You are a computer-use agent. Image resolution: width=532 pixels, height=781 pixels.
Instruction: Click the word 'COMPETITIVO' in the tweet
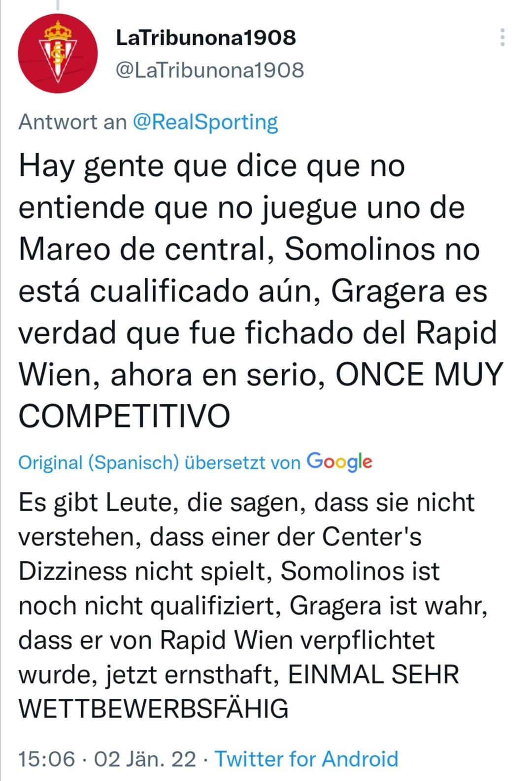click(x=124, y=416)
